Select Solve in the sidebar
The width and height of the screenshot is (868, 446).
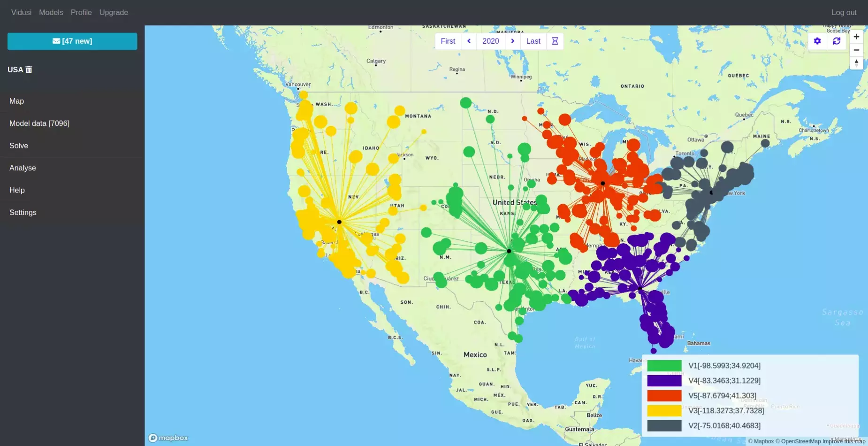coord(72,146)
